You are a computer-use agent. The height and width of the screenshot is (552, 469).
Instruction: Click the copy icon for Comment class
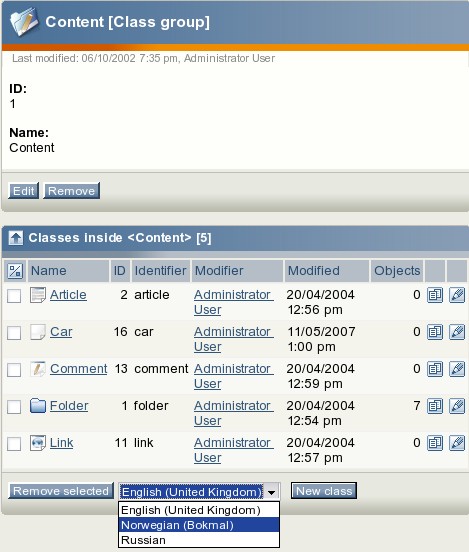point(435,369)
